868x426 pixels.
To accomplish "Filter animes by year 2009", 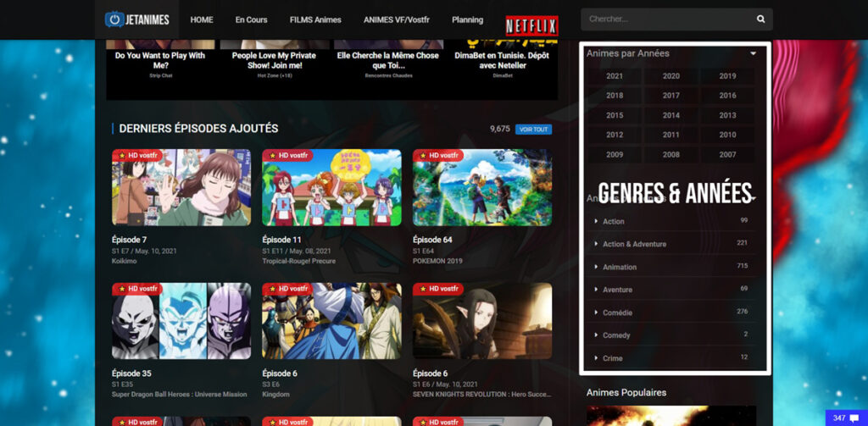I will pyautogui.click(x=615, y=155).
